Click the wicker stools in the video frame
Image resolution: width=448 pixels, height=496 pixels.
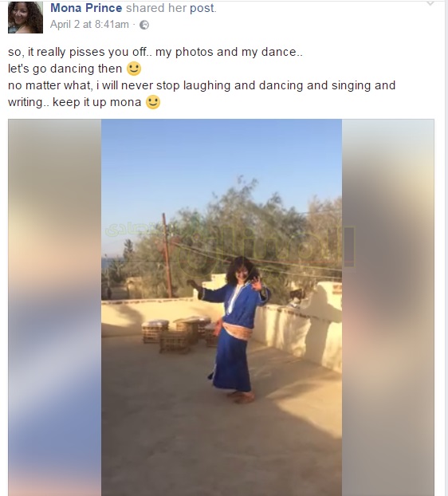pos(179,334)
